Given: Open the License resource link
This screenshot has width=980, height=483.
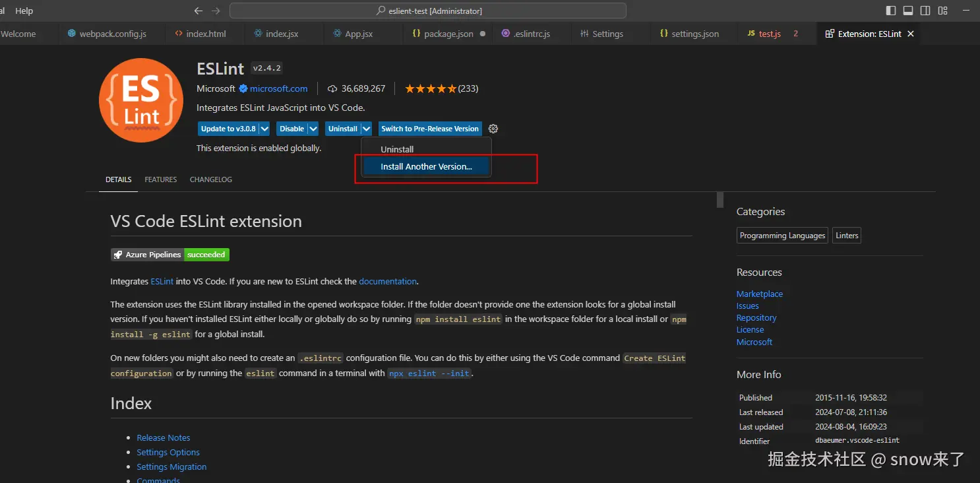Looking at the screenshot, I should click(x=750, y=330).
